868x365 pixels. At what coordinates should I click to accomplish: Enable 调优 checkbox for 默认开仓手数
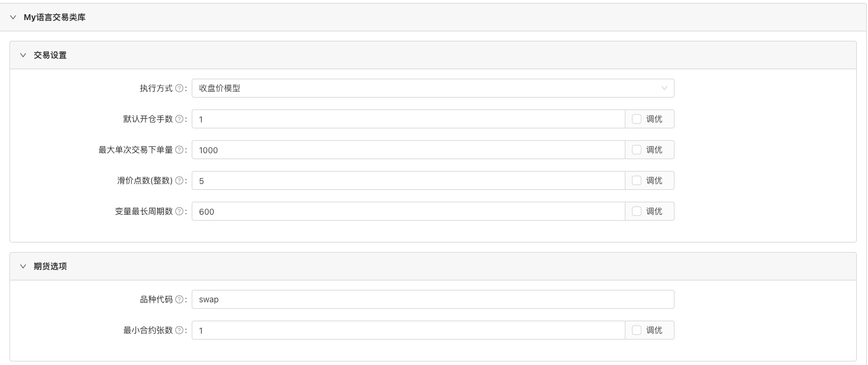tap(637, 119)
